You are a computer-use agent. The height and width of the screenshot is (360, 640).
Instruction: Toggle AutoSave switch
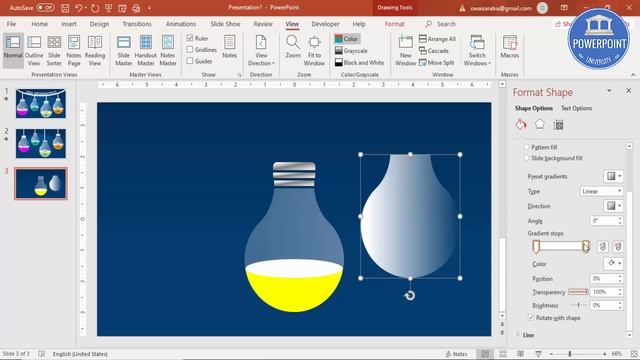coord(45,8)
